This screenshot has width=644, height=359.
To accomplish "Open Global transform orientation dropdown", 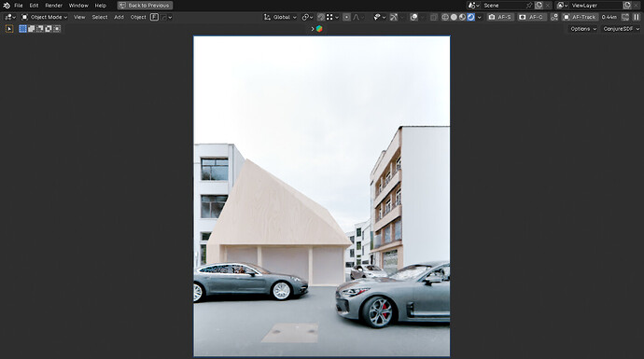I will [x=280, y=17].
